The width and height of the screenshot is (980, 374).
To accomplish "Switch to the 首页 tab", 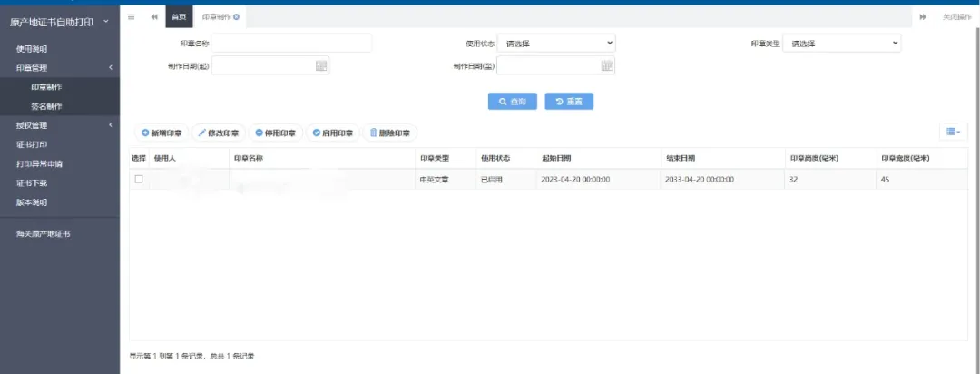I will click(179, 17).
